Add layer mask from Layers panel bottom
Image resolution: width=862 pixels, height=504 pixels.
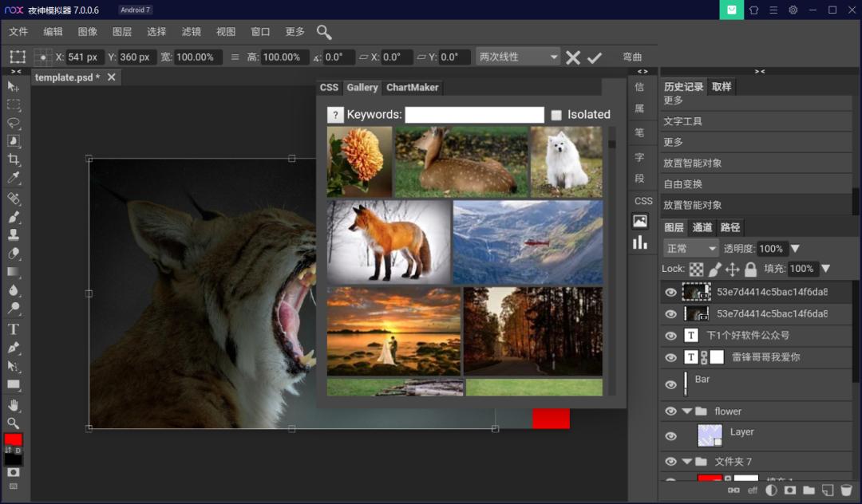[x=789, y=490]
